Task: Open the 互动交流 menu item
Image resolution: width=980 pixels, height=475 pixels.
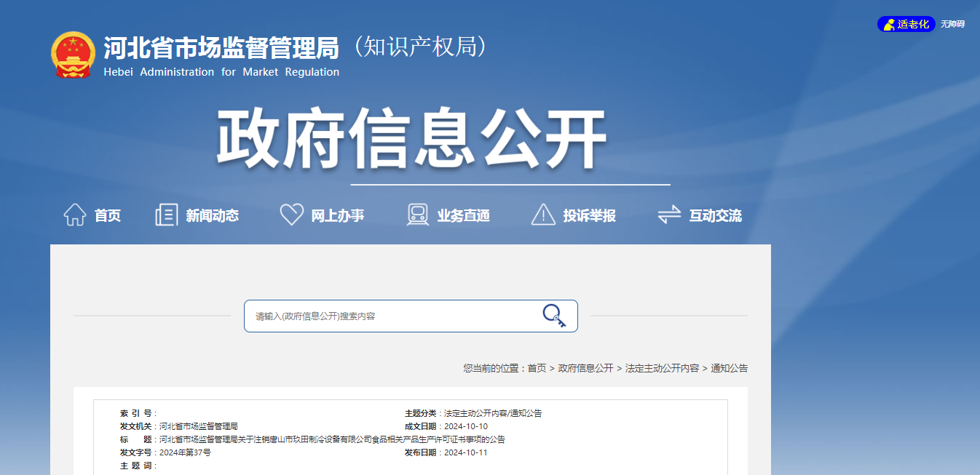Action: coord(716,215)
